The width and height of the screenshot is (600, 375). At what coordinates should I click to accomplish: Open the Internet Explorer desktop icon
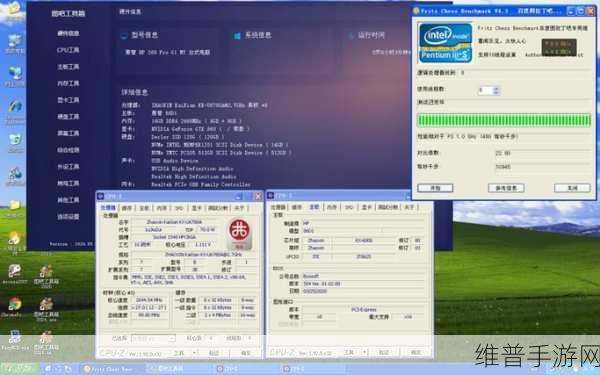(15, 107)
